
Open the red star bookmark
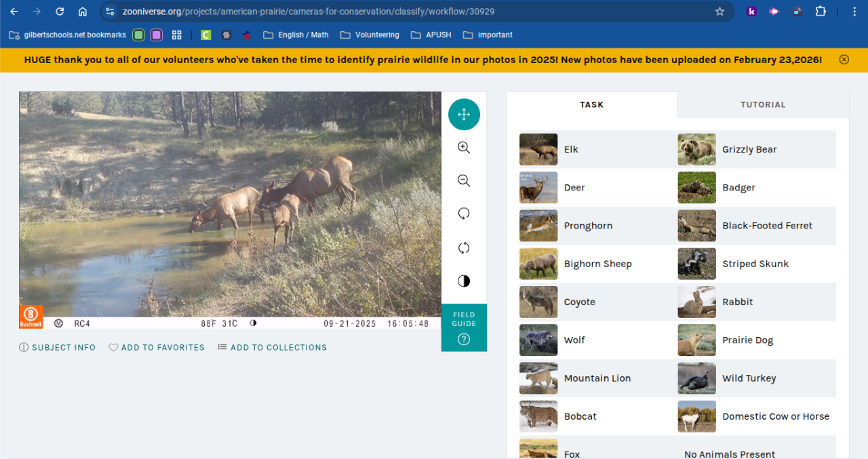tap(247, 35)
